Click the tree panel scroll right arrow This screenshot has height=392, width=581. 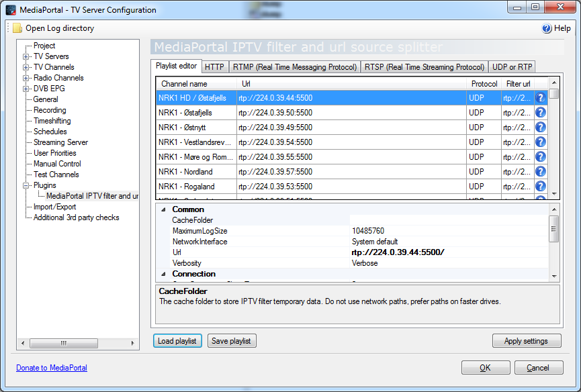(x=132, y=343)
